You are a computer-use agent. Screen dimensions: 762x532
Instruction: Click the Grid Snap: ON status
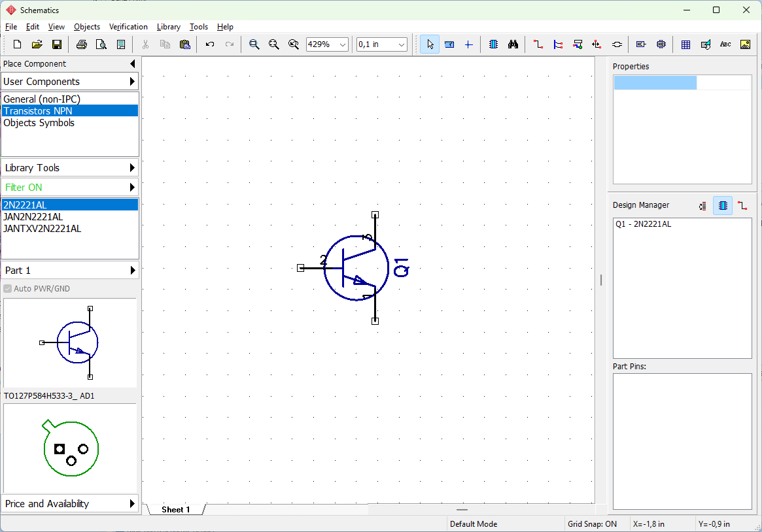coord(592,524)
